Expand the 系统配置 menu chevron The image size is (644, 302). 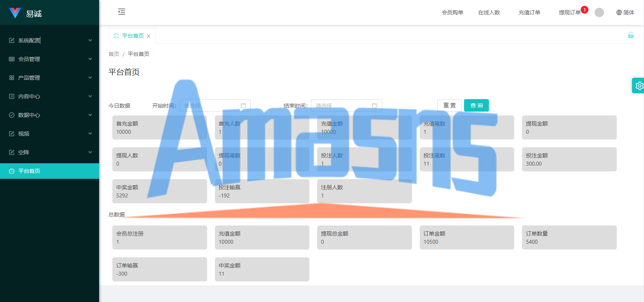coord(90,40)
